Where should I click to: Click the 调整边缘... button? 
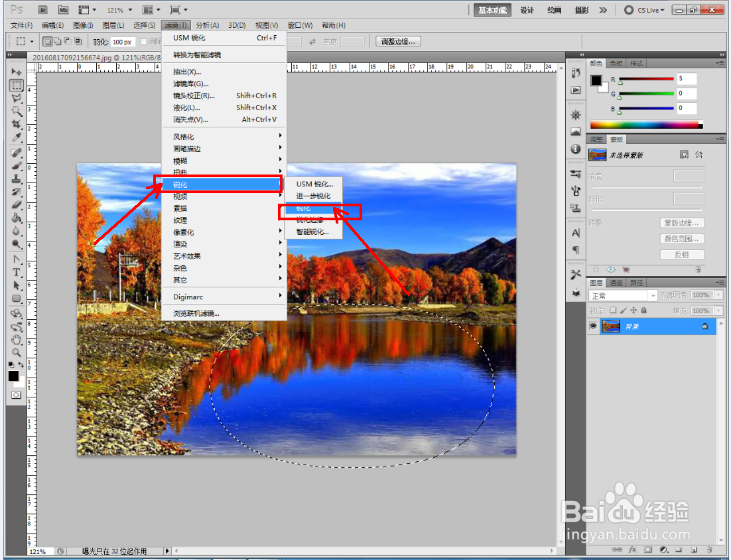tap(398, 42)
